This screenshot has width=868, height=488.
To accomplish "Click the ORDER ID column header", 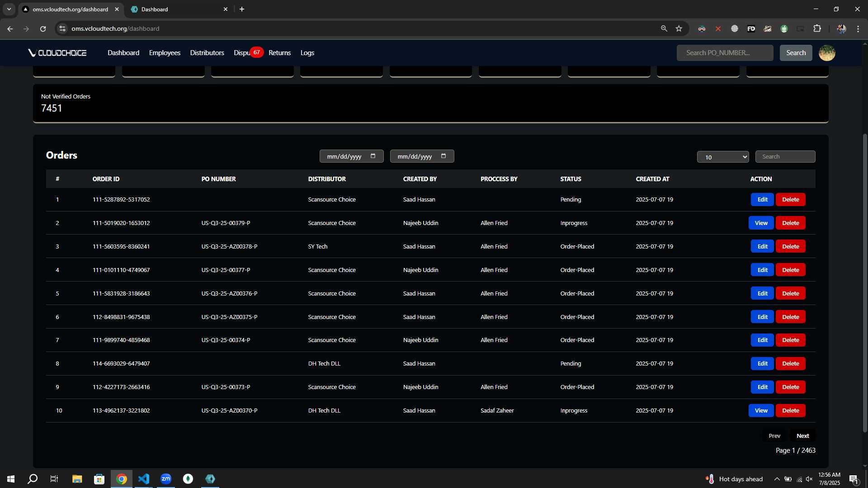I will [106, 179].
